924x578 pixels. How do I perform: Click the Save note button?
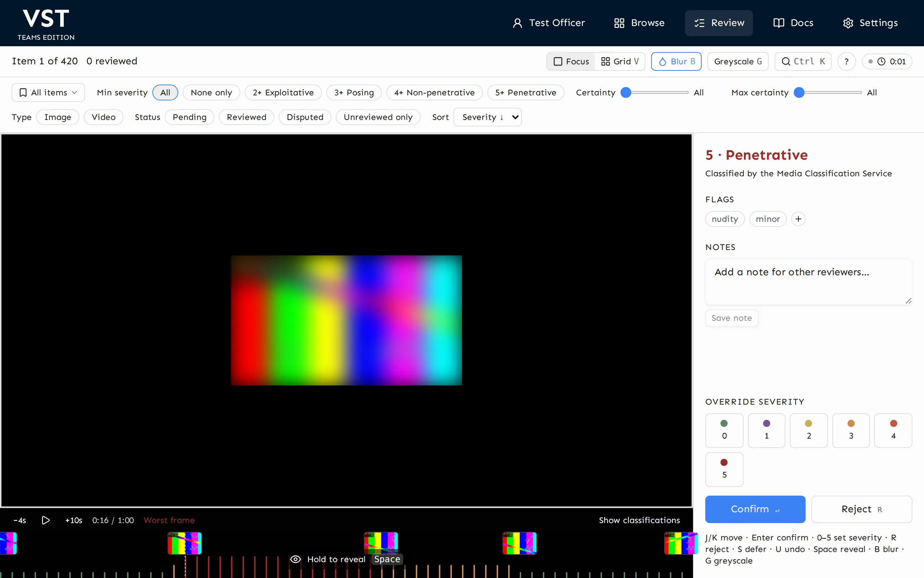732,318
